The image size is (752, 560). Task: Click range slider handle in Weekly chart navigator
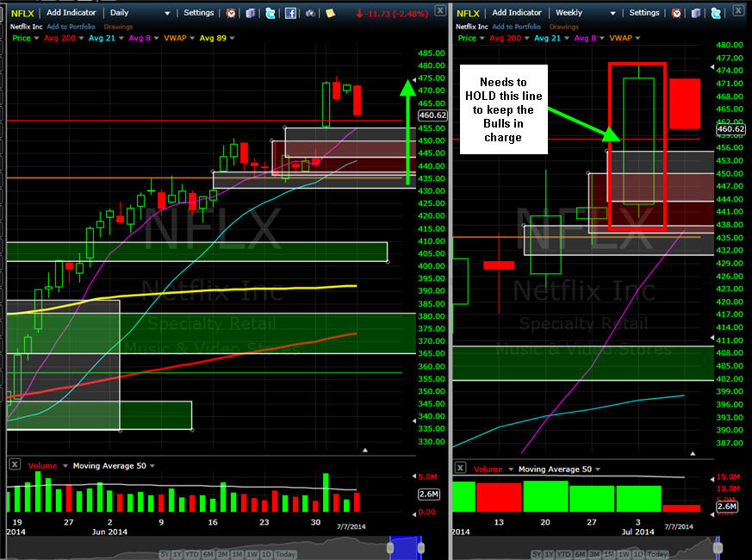(x=718, y=548)
